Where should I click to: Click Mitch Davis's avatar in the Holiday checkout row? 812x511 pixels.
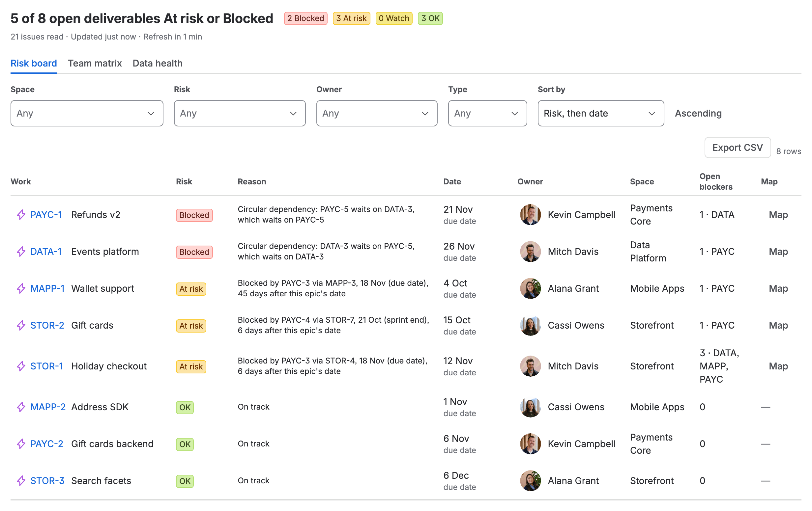click(531, 366)
